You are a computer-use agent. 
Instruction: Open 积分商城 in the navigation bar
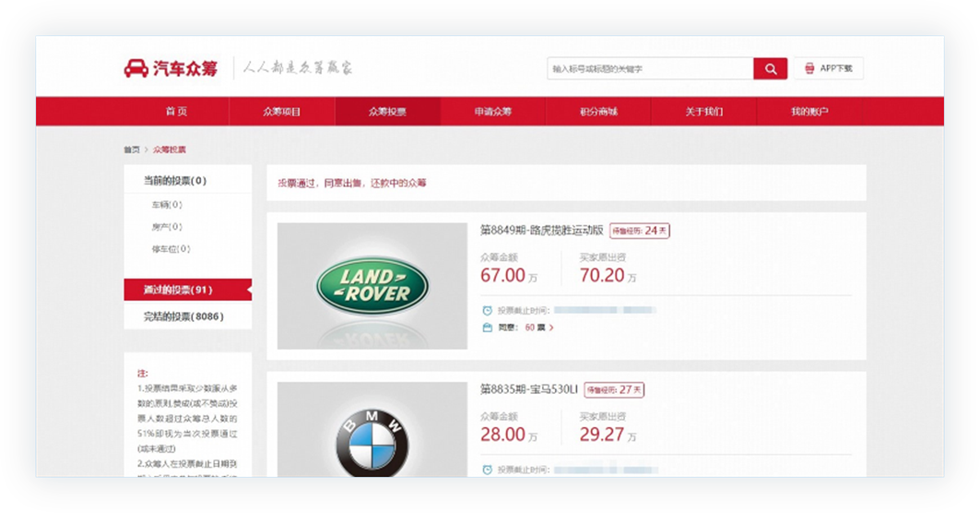[598, 112]
